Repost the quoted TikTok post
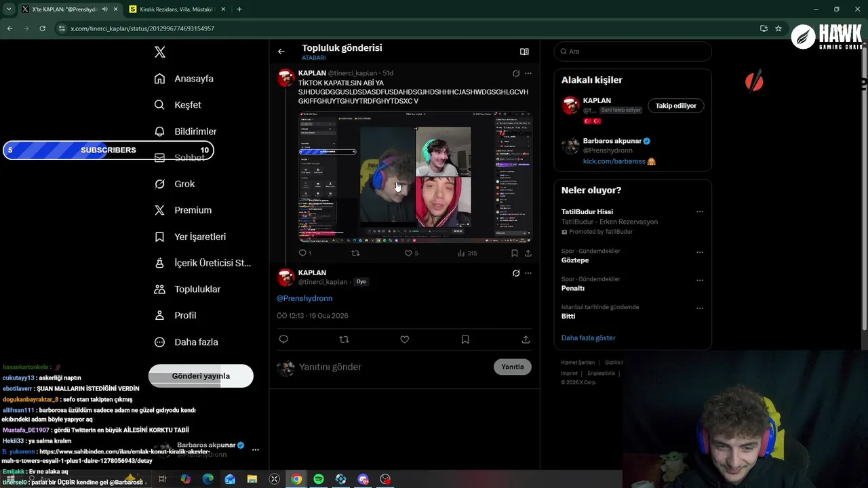Image resolution: width=868 pixels, height=488 pixels. coord(355,253)
